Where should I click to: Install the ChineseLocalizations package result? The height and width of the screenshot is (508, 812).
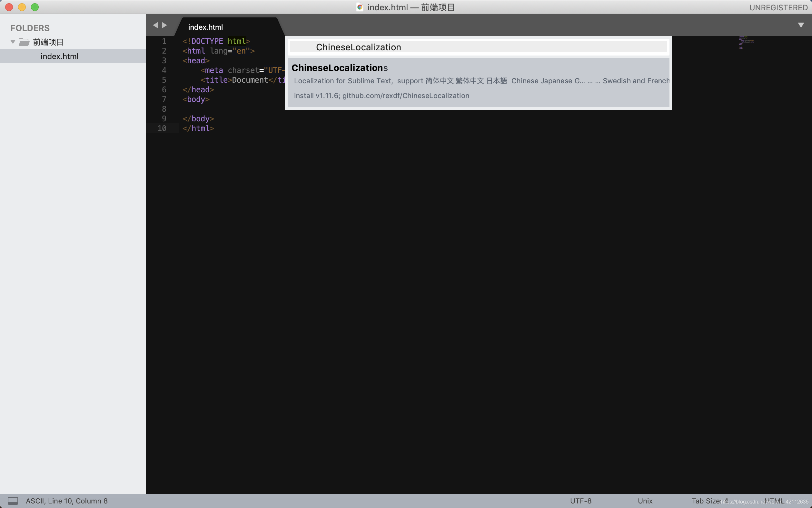click(478, 82)
